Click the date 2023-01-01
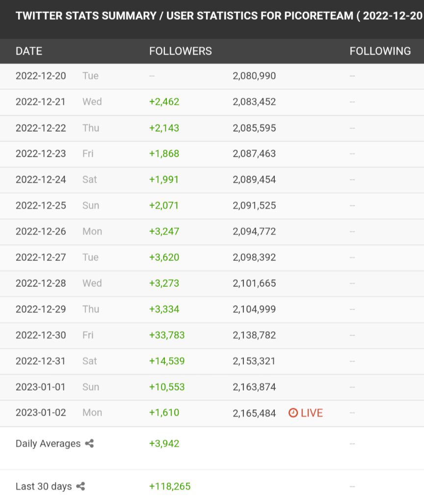The image size is (424, 504). coord(41,387)
